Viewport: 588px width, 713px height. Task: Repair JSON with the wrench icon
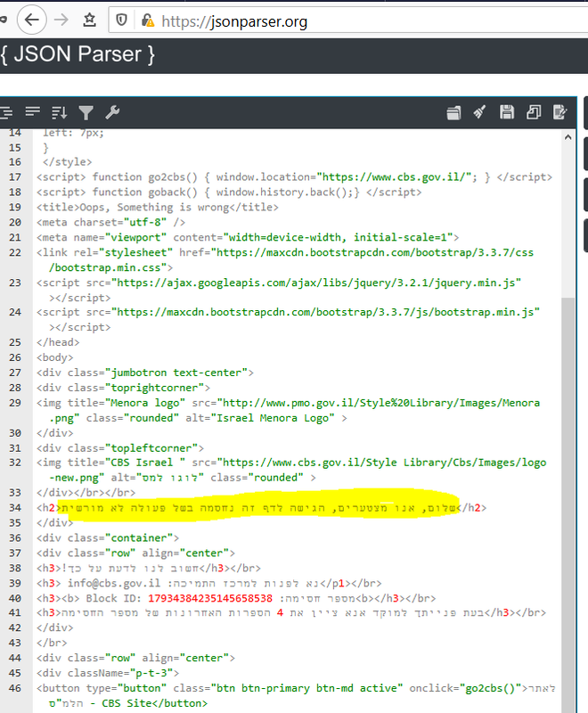(112, 112)
